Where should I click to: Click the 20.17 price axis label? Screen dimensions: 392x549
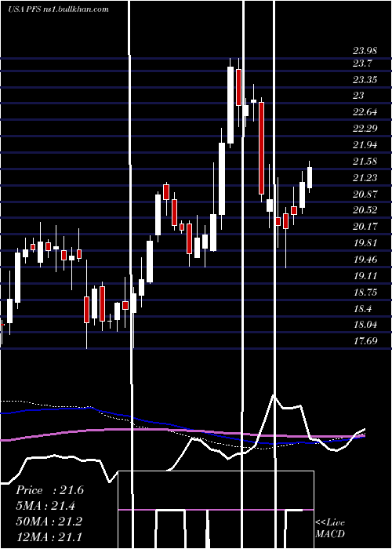tap(365, 227)
